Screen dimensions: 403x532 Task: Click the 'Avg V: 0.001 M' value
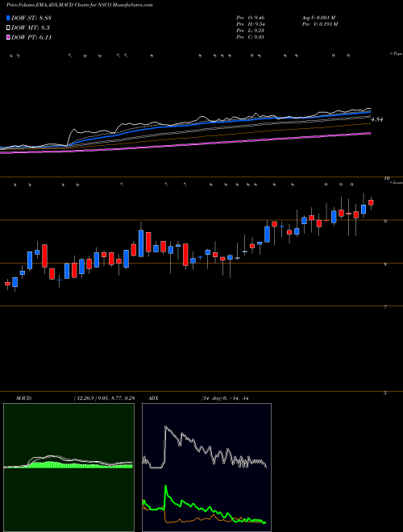[x=318, y=18]
